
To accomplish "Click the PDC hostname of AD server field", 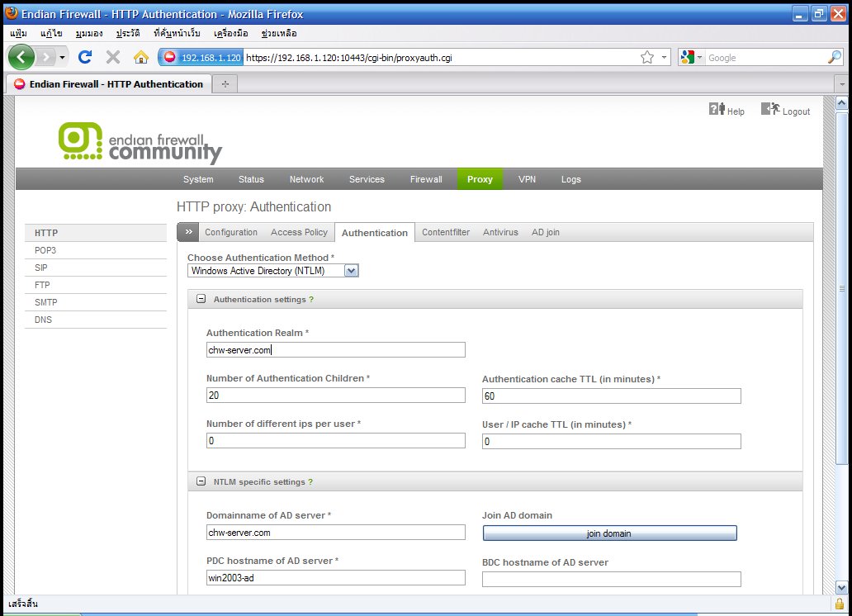I will (336, 577).
